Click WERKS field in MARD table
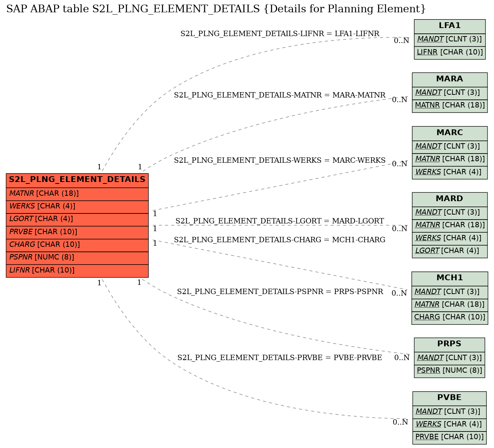This screenshot has height=448, width=494. tap(450, 238)
